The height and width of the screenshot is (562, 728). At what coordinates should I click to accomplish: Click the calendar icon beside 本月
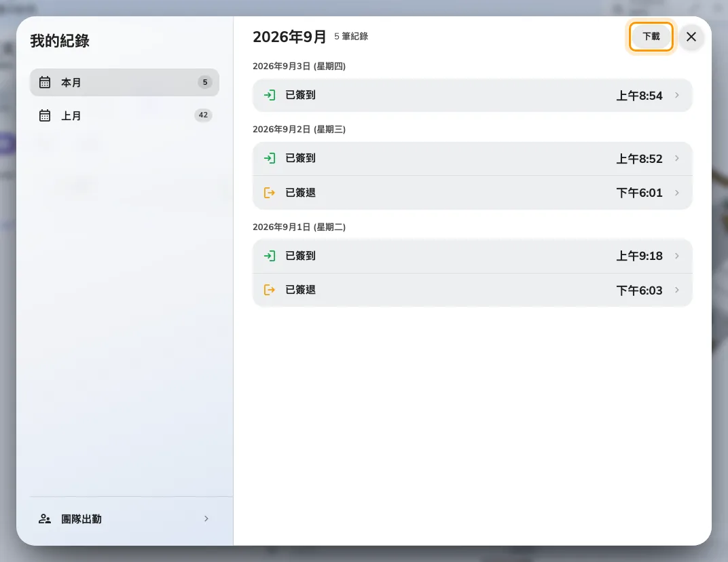pyautogui.click(x=45, y=82)
